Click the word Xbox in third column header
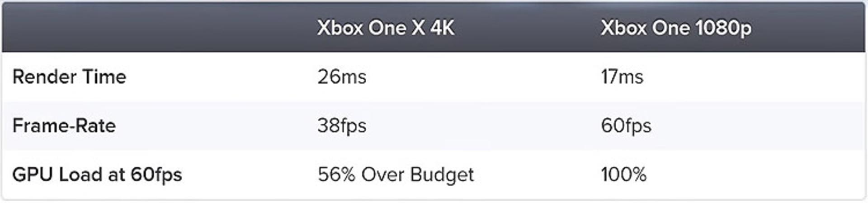 click(624, 28)
